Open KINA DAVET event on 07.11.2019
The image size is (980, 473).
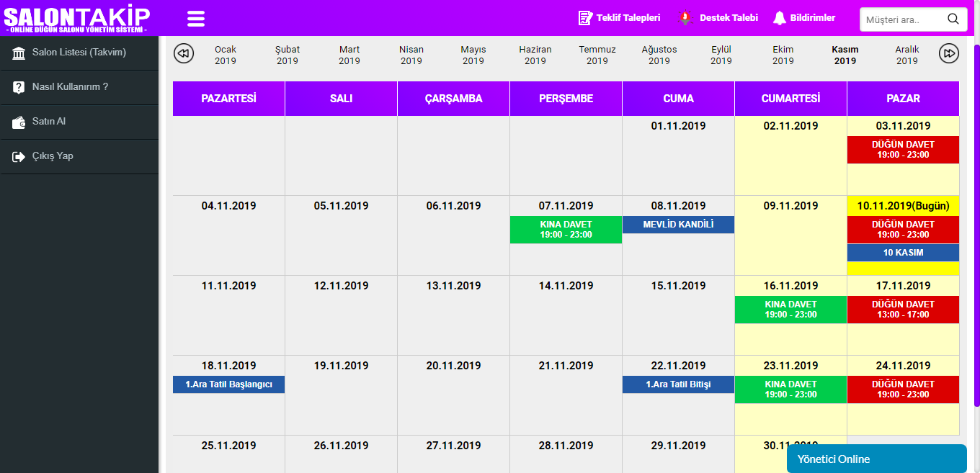tap(566, 230)
